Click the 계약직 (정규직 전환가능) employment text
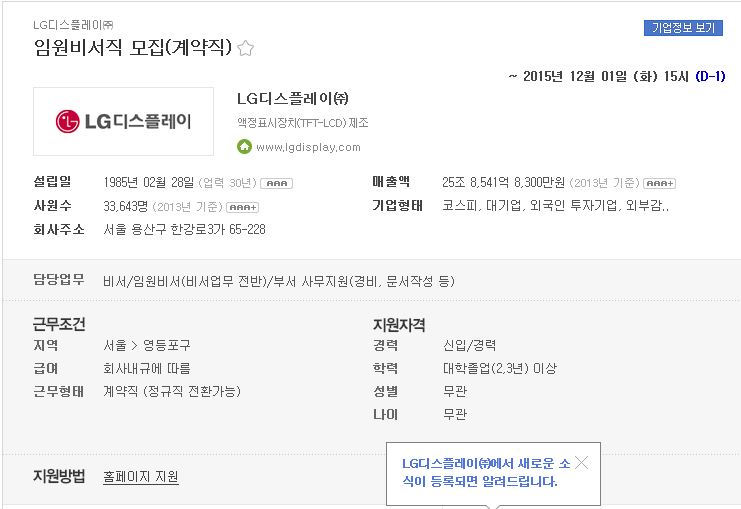Screen dimensions: 741x509 click(172, 391)
